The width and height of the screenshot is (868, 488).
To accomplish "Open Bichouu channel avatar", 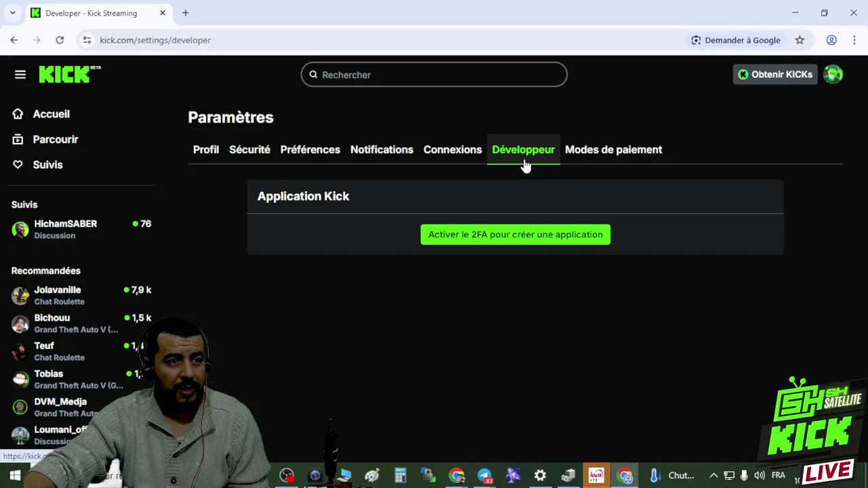I will 20,323.
